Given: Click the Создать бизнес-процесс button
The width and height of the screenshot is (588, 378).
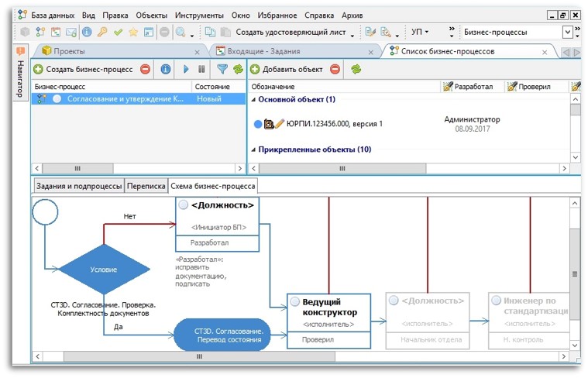Looking at the screenshot, I should click(84, 70).
